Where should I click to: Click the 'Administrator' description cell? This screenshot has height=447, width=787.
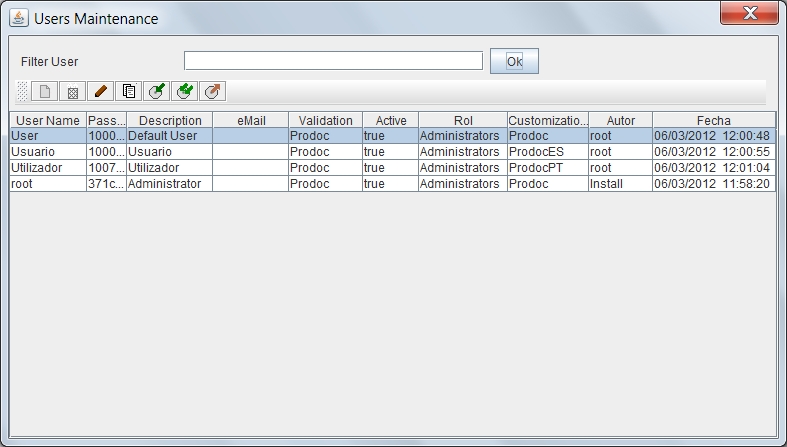click(170, 184)
